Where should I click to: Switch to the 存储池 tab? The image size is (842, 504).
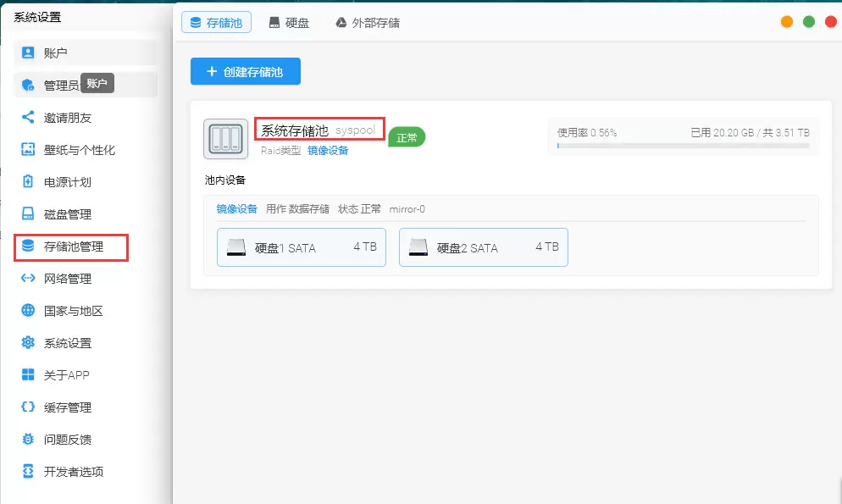click(216, 23)
